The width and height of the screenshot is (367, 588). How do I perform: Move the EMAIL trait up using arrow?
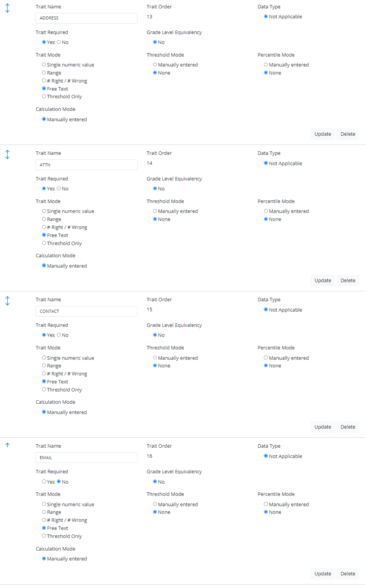point(7,445)
